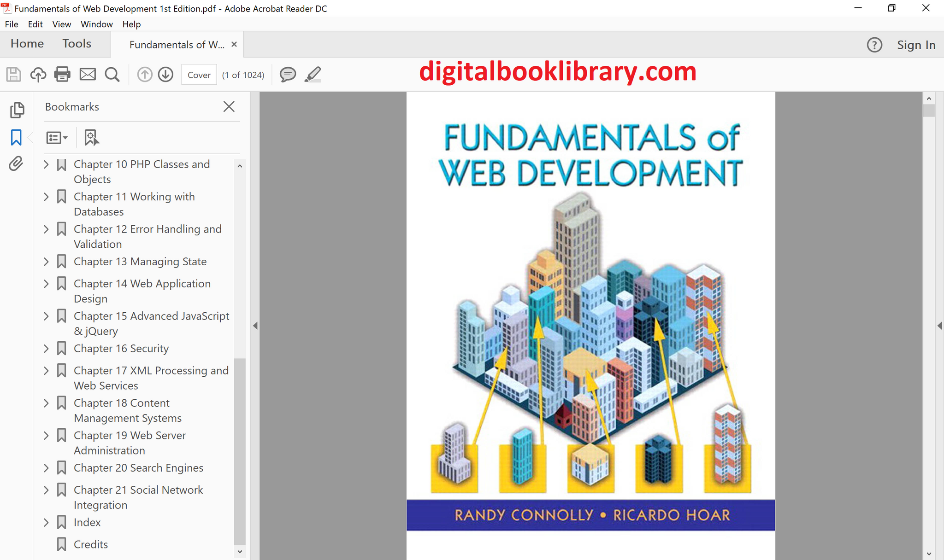Screen dimensions: 944x560
Task: Click the Save file icon
Action: [13, 75]
